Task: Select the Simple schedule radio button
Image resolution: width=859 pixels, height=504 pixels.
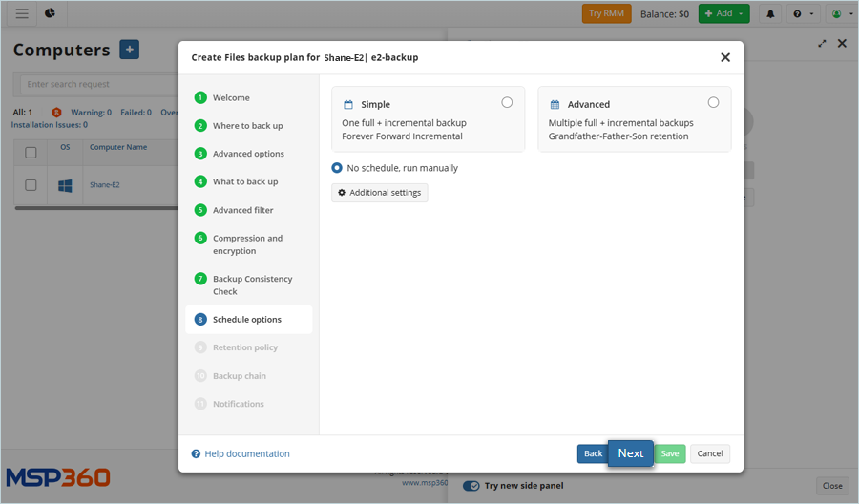Action: pyautogui.click(x=507, y=103)
